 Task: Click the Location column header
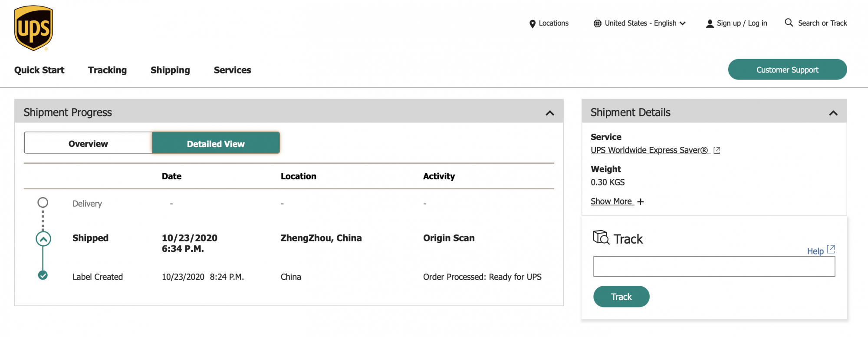pos(298,176)
